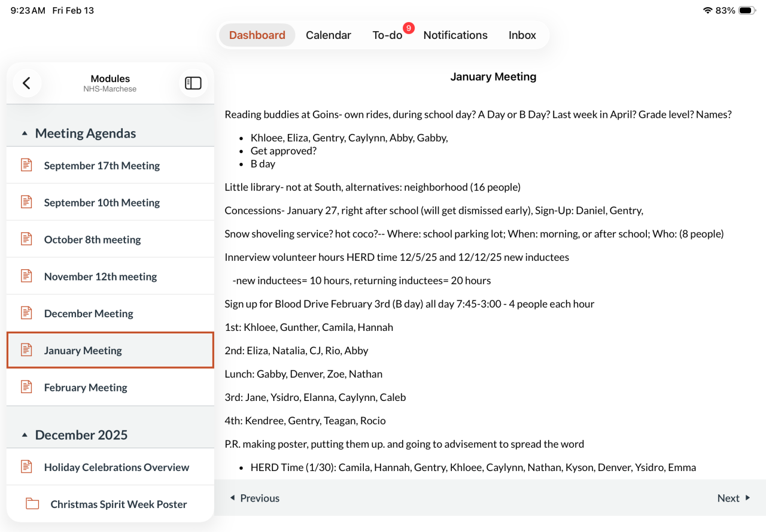Select the page icon for December Meeting

26,313
